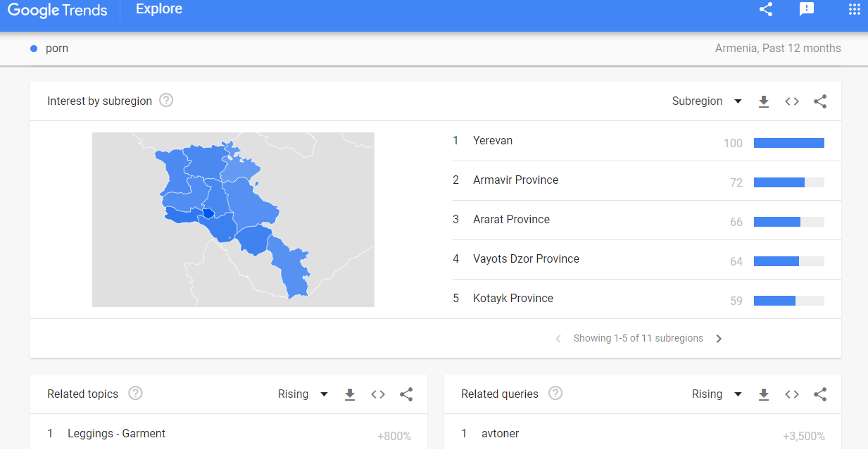Click help icon next to Related topics
The height and width of the screenshot is (450, 868).
click(x=135, y=394)
